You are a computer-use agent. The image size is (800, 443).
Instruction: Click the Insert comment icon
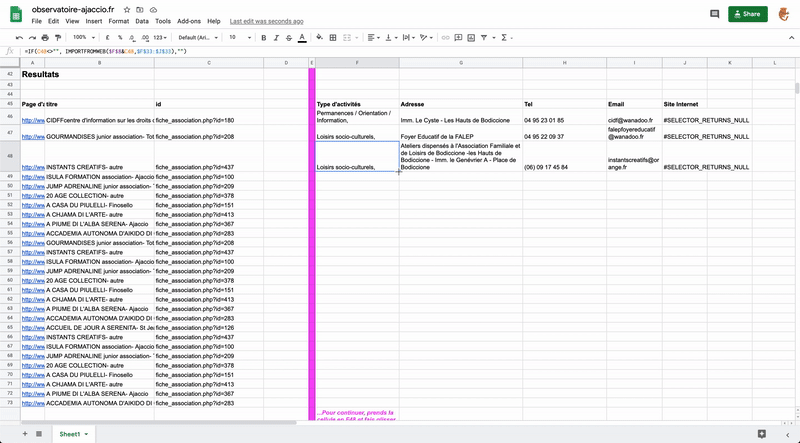[458, 38]
